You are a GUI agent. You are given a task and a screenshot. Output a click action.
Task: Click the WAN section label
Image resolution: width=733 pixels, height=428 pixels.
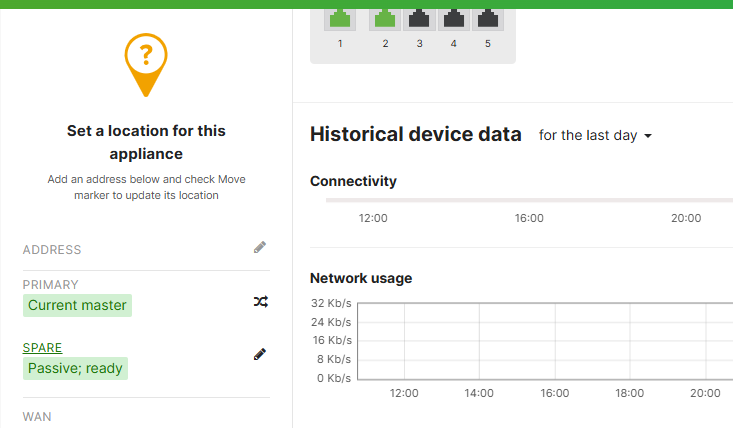pyautogui.click(x=37, y=416)
